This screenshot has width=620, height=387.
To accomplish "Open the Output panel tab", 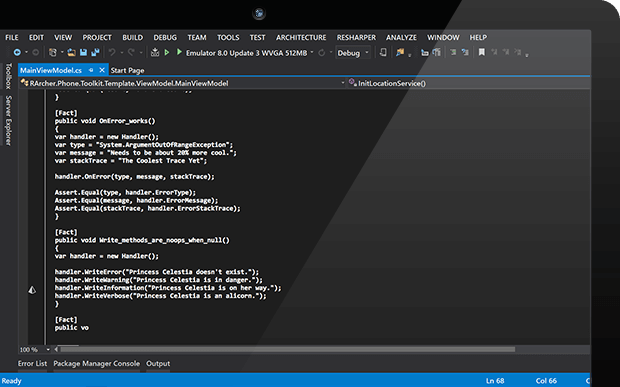I will (x=158, y=363).
